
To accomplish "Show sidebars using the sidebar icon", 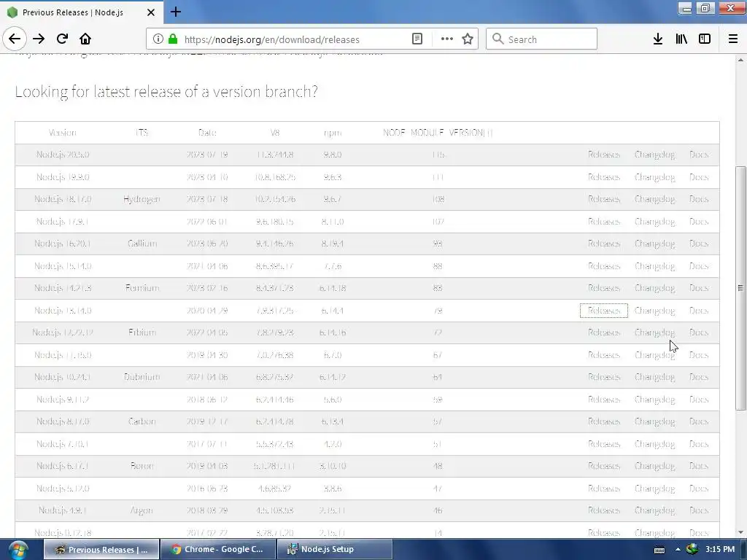I will tap(705, 39).
